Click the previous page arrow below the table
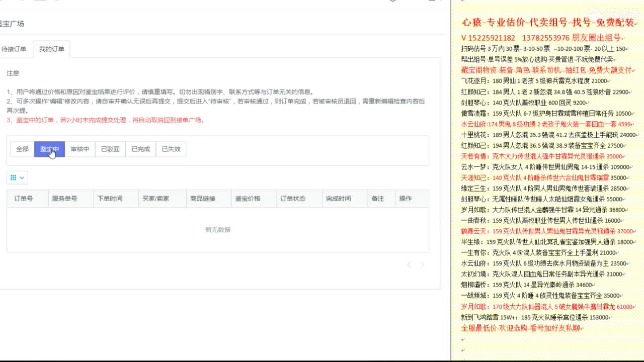This screenshot has width=644, height=362. pos(409,264)
